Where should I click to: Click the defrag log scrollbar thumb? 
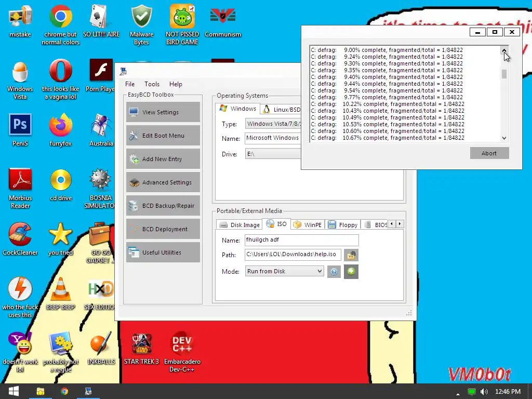click(x=504, y=74)
